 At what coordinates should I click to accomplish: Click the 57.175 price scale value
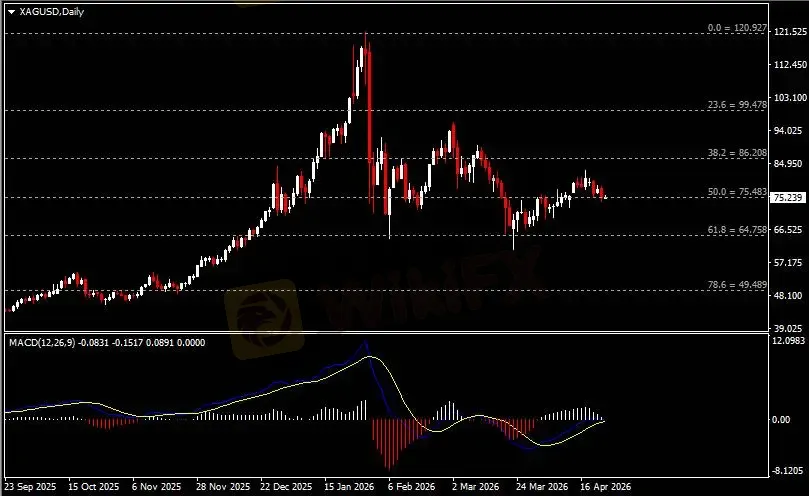pyautogui.click(x=788, y=263)
